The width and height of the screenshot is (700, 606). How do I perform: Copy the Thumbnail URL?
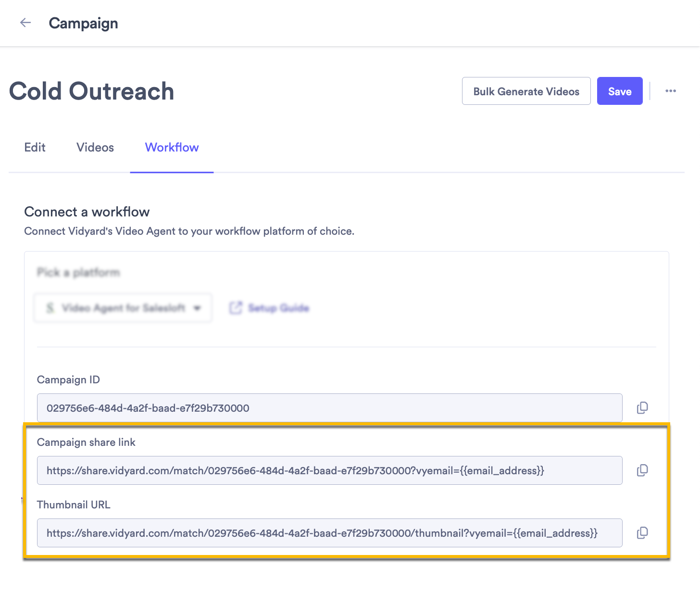642,533
